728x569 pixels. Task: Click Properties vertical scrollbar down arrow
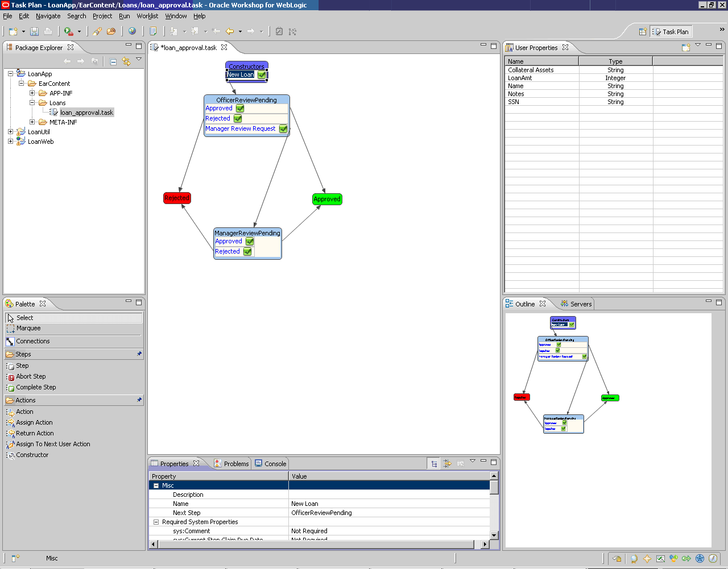point(494,535)
